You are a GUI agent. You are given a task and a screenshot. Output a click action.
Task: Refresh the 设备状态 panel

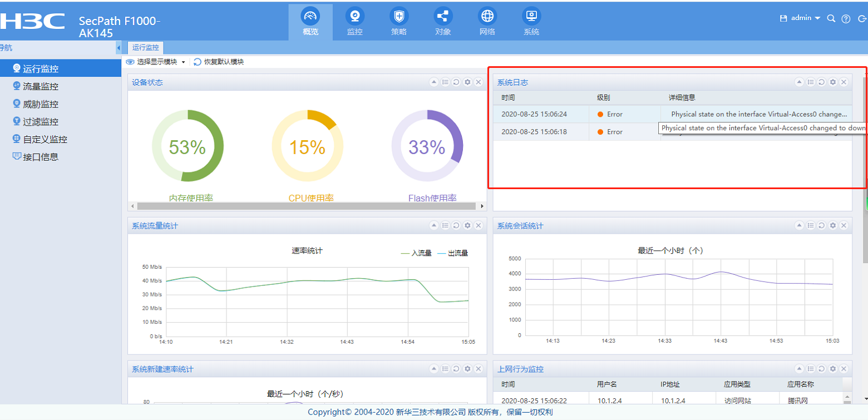pos(456,82)
